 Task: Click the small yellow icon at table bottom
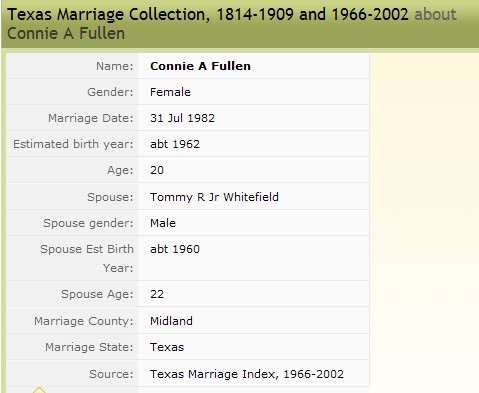(39, 390)
